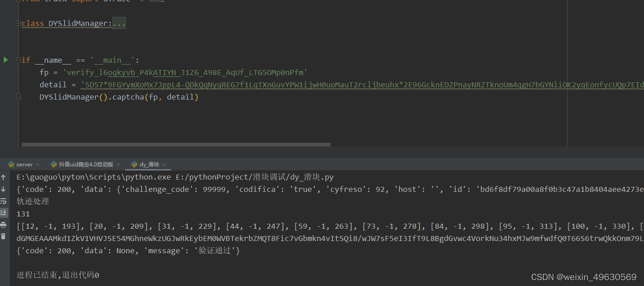Image resolution: width=644 pixels, height=286 pixels.
Task: Select the dy_滑块 run tab
Action: pos(149,165)
